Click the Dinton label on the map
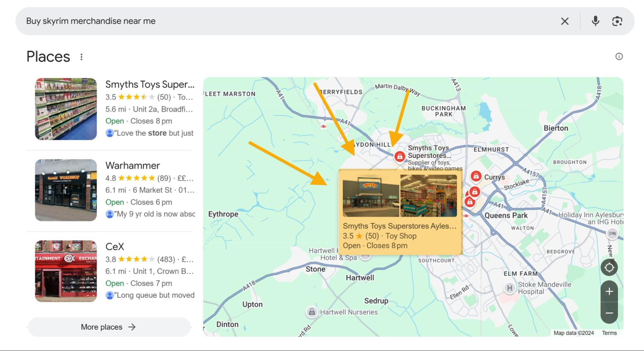The height and width of the screenshot is (351, 644). click(227, 324)
